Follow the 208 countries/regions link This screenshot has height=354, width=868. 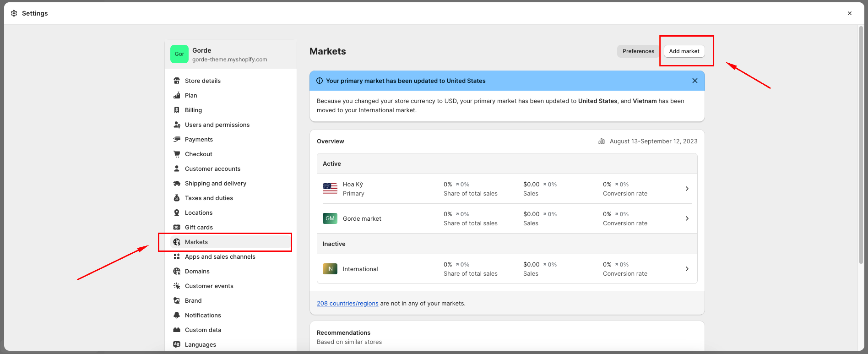(x=347, y=303)
